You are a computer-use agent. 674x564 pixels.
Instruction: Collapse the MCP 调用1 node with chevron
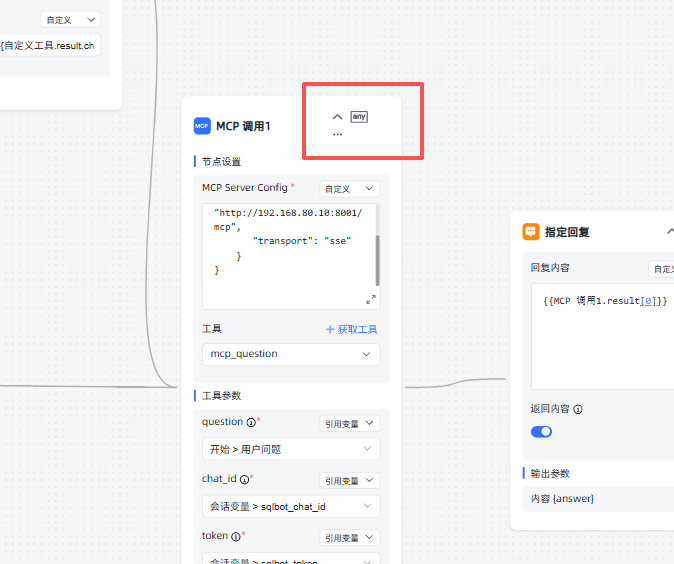[x=337, y=117]
